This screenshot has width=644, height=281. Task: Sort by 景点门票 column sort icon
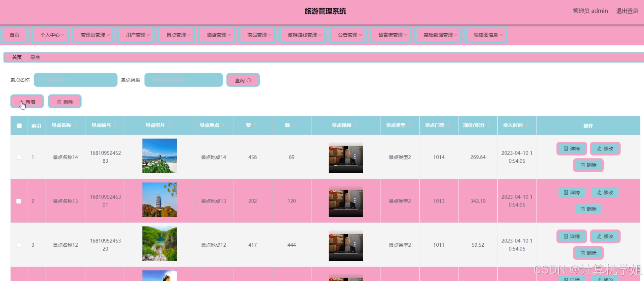click(x=449, y=125)
